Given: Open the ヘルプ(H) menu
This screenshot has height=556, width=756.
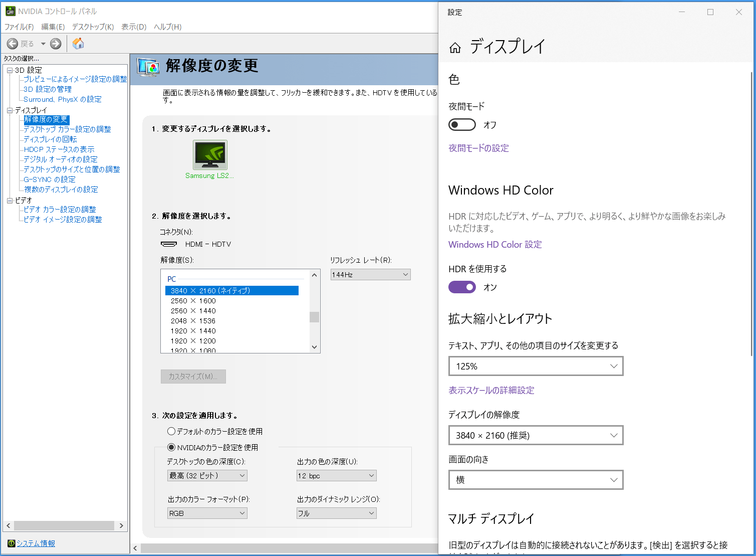Looking at the screenshot, I should pos(167,27).
